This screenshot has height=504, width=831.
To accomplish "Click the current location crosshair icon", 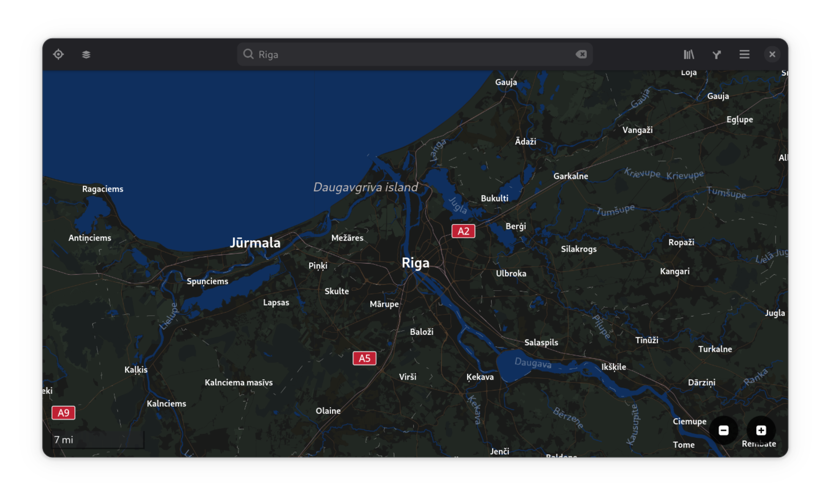I will click(x=58, y=55).
